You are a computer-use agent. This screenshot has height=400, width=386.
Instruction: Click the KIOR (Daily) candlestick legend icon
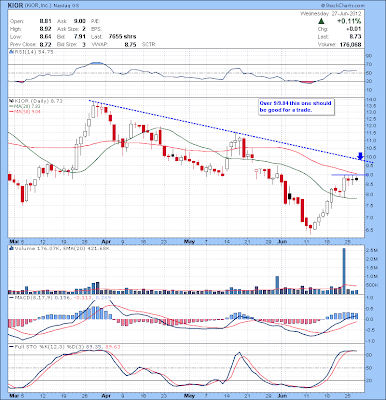pos(11,101)
